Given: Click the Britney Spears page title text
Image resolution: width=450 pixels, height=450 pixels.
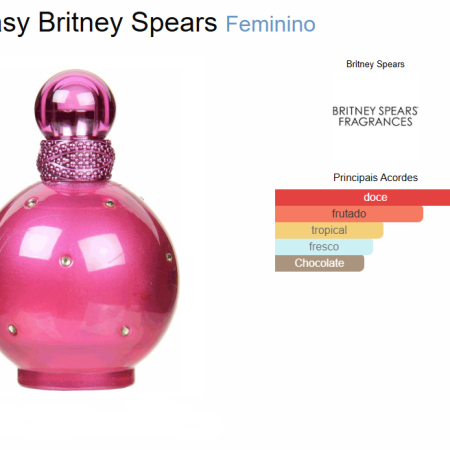Looking at the screenshot, I should click(128, 23).
